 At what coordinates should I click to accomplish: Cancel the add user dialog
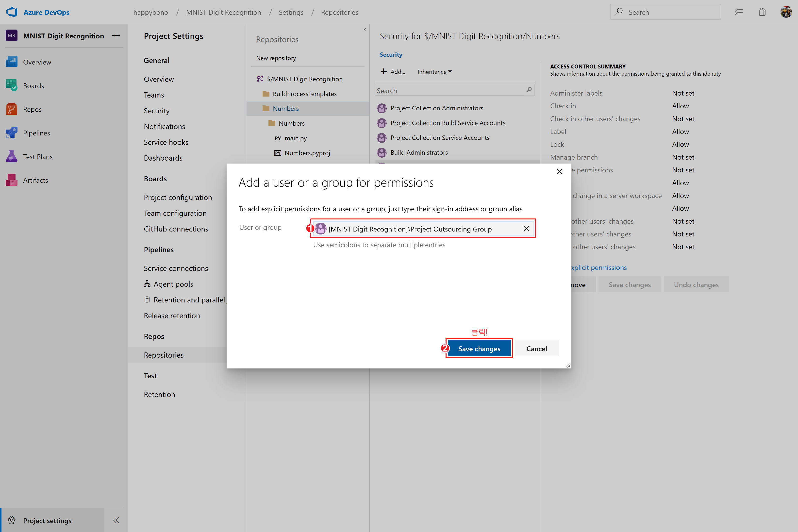(537, 349)
